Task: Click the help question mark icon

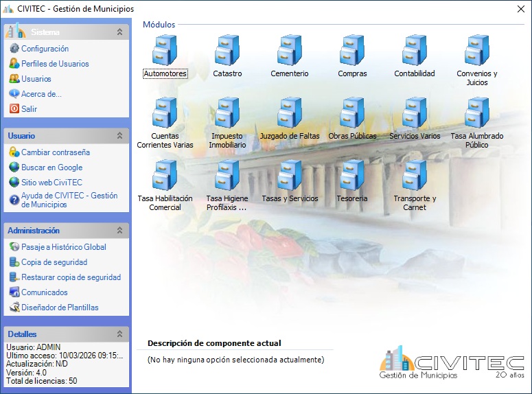Action: click(14, 200)
